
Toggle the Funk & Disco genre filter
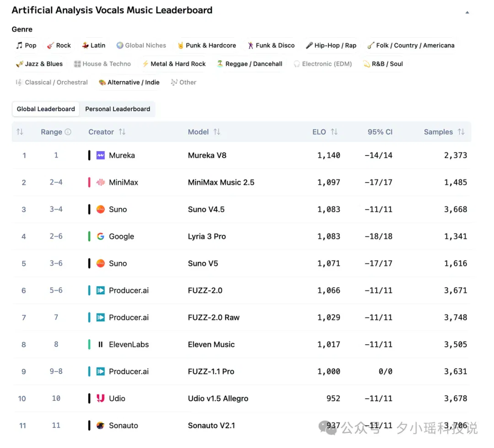tap(271, 45)
